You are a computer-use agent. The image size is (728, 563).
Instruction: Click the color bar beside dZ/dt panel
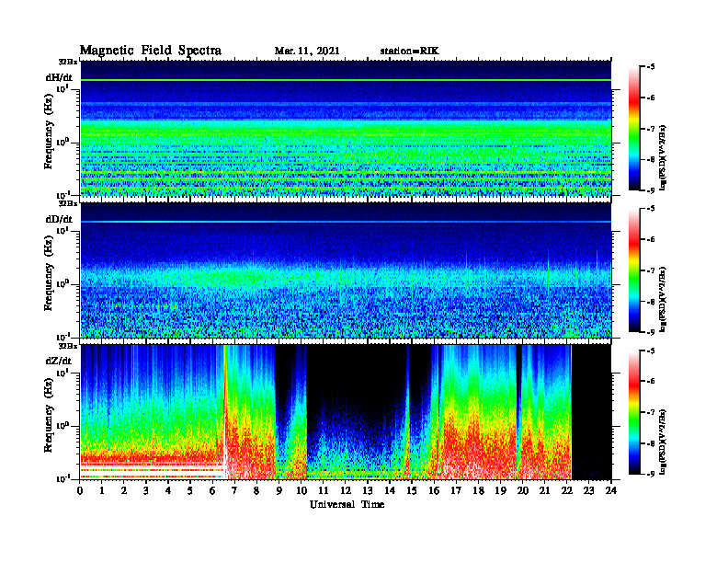tap(634, 412)
